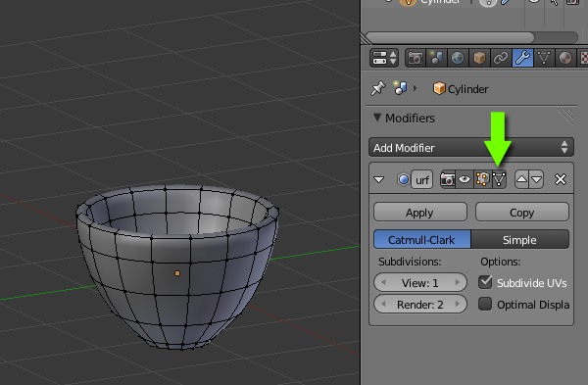Screen dimensions: 588x385
Task: Open the Object properties tab (cube icon)
Action: 479,58
